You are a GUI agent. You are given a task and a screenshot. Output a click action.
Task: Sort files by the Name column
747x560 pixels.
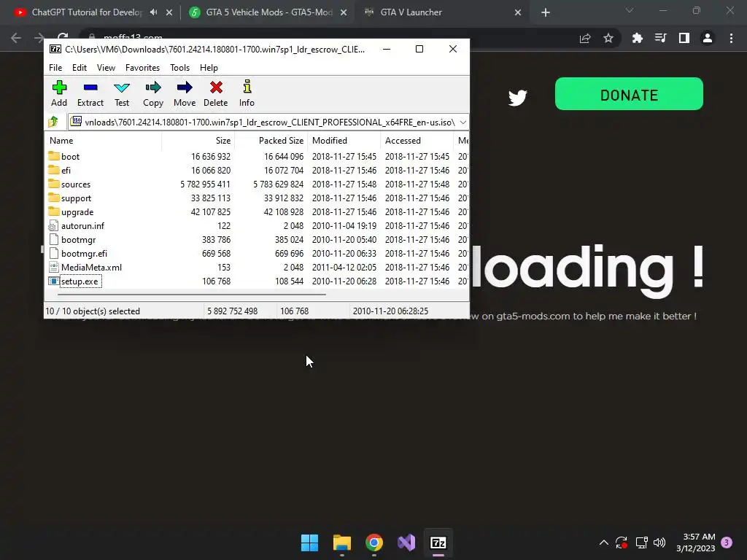coord(104,141)
